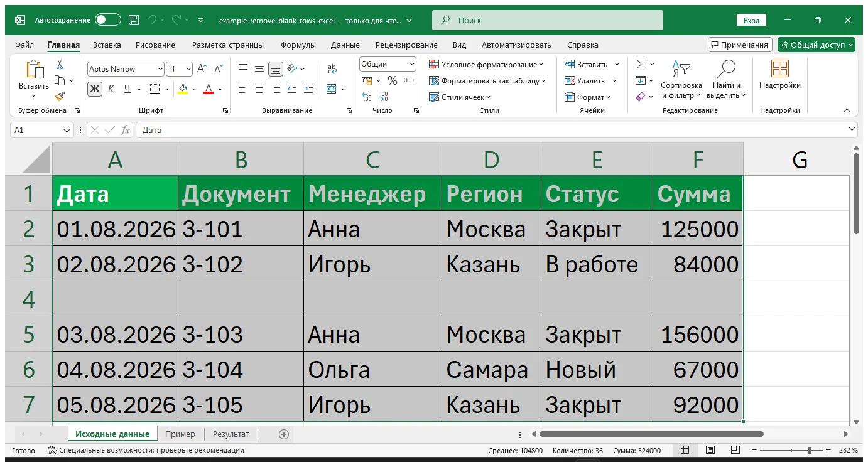
Task: Click the insert function fx icon
Action: 125,130
